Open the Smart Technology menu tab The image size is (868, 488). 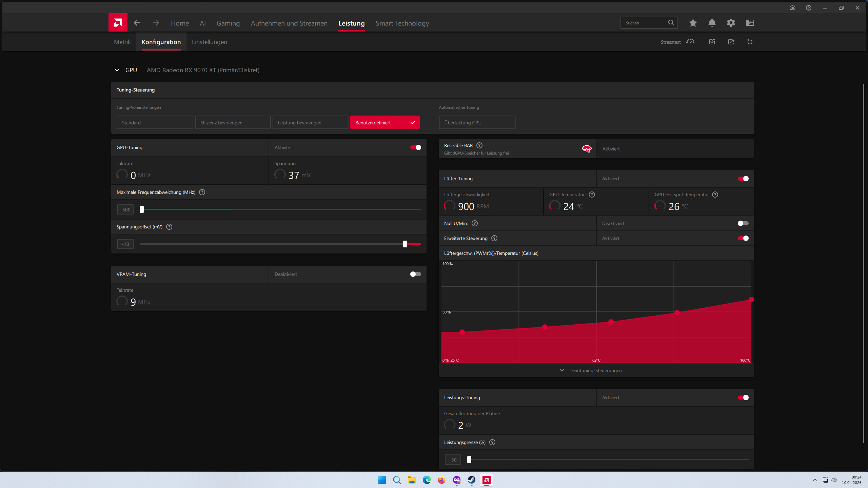click(x=402, y=23)
